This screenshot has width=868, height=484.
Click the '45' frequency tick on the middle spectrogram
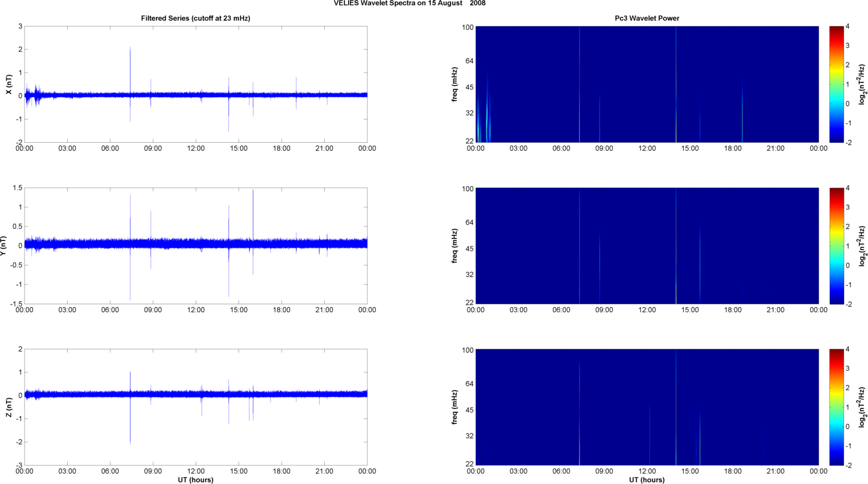coord(469,249)
